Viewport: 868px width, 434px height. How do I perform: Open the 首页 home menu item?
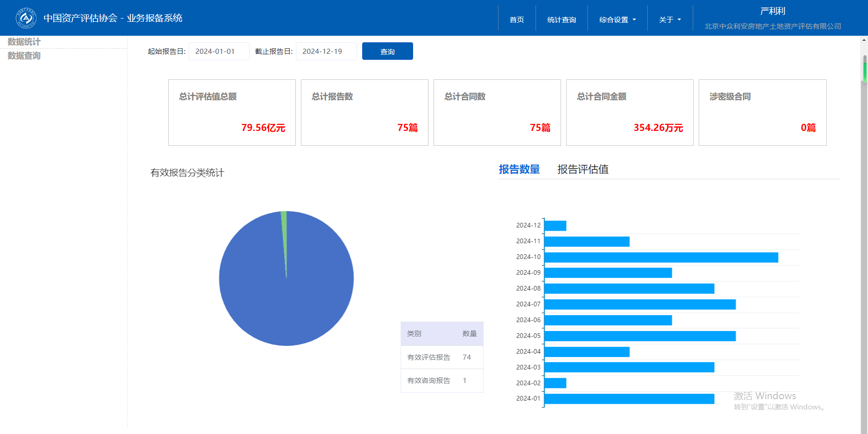(x=517, y=19)
